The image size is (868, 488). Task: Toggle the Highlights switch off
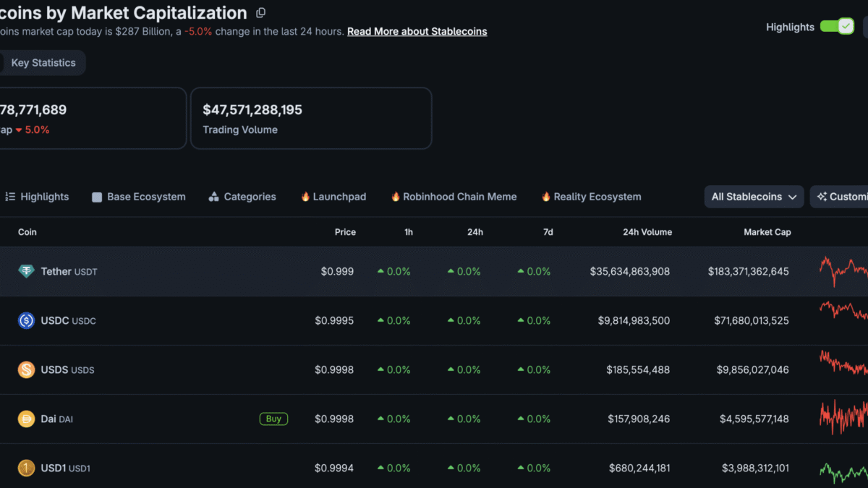837,27
